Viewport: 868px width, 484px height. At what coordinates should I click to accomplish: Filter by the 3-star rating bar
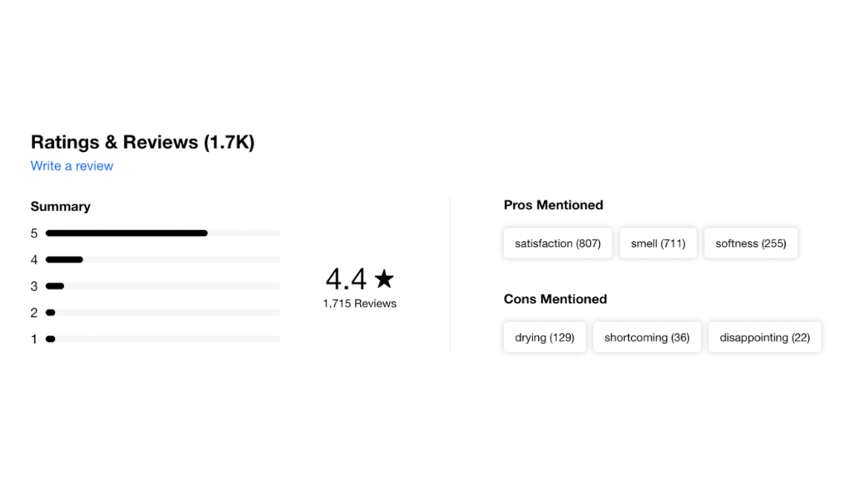pos(163,286)
